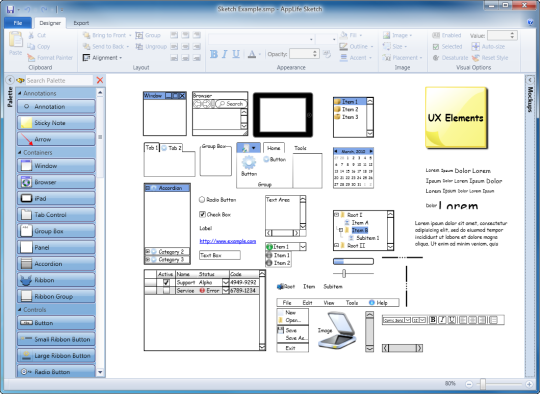Choose Tab Control in the palette

(x=56, y=215)
